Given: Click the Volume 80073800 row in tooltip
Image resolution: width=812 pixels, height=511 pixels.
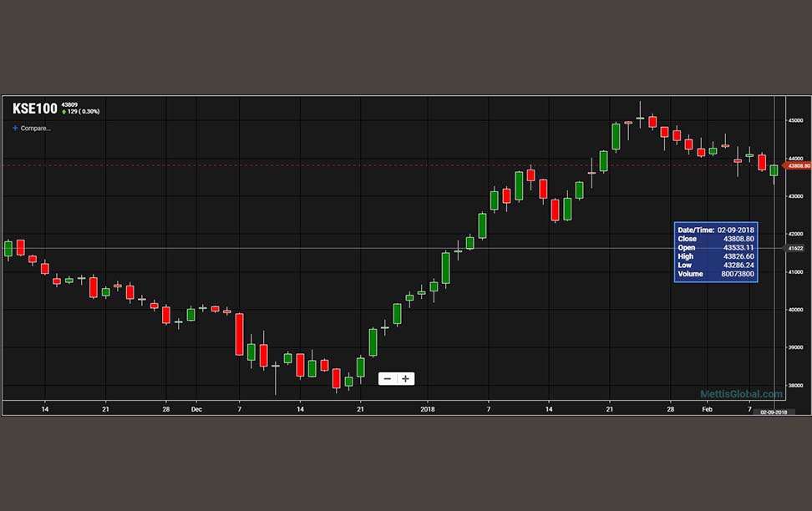Looking at the screenshot, I should pyautogui.click(x=716, y=274).
